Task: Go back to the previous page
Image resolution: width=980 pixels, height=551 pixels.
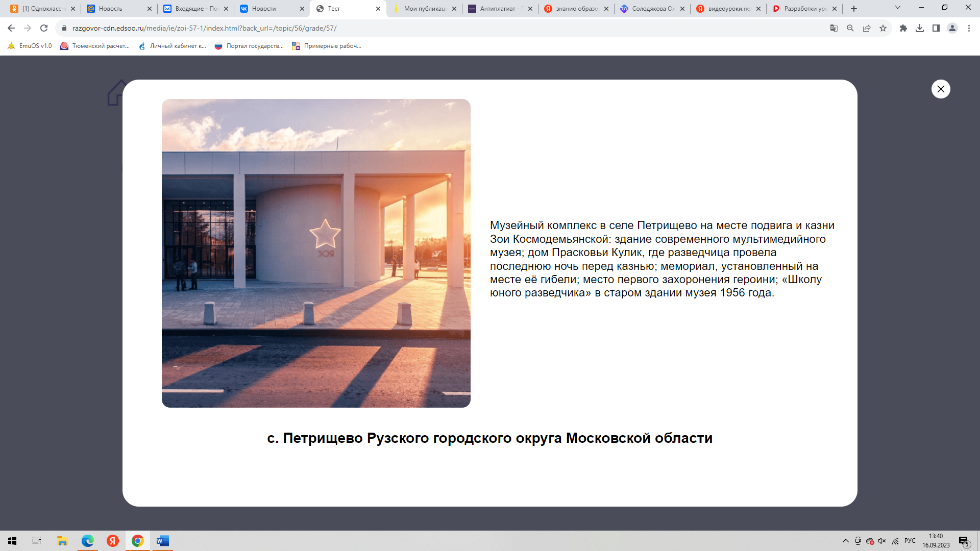Action: click(x=11, y=28)
